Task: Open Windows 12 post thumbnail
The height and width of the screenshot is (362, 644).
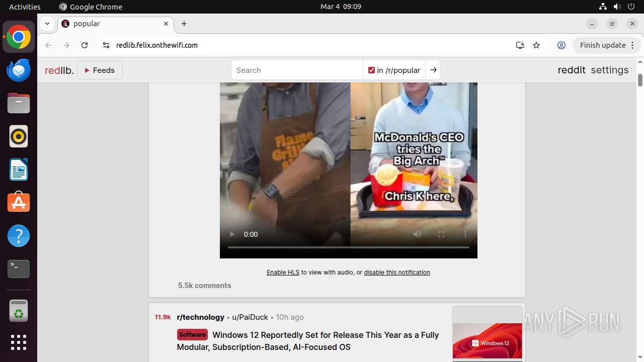Action: 488,334
